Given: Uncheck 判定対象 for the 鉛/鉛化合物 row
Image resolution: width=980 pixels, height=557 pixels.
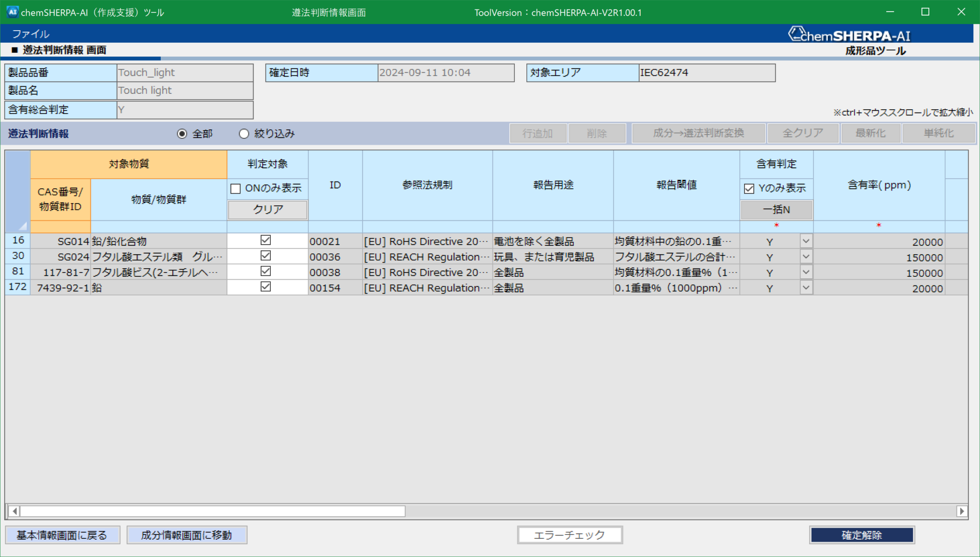Looking at the screenshot, I should [x=267, y=240].
